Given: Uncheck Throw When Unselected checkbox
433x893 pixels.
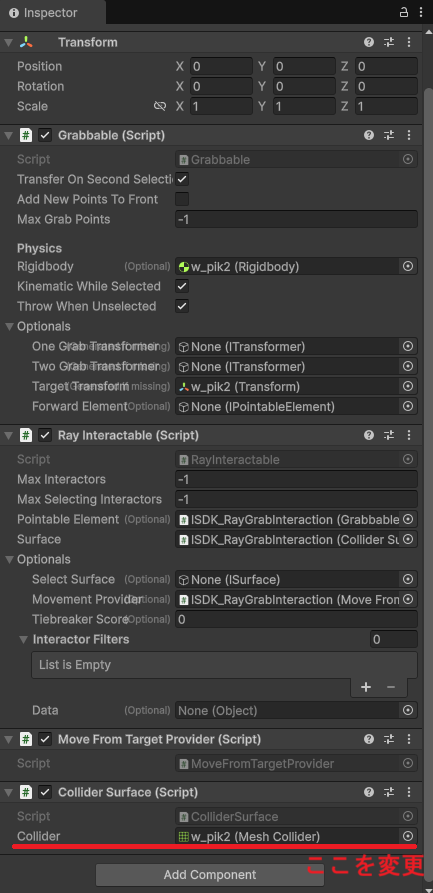Looking at the screenshot, I should point(182,306).
